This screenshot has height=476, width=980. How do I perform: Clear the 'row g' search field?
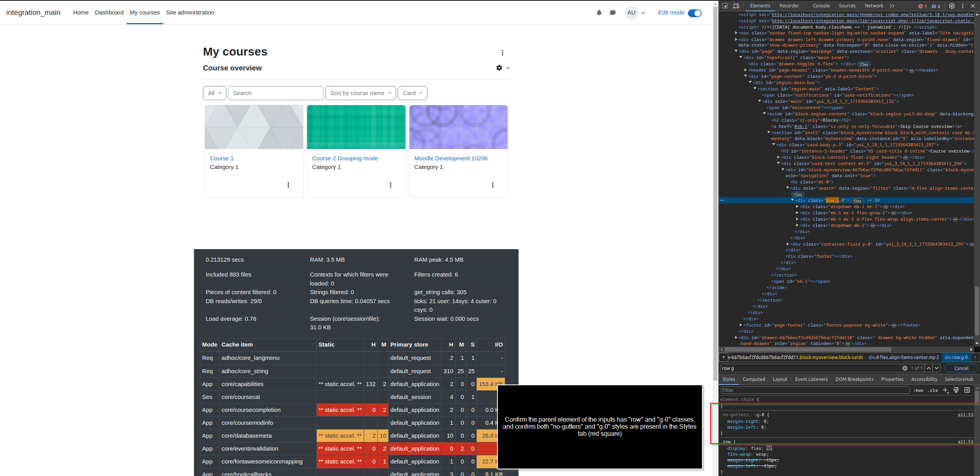[905, 368]
